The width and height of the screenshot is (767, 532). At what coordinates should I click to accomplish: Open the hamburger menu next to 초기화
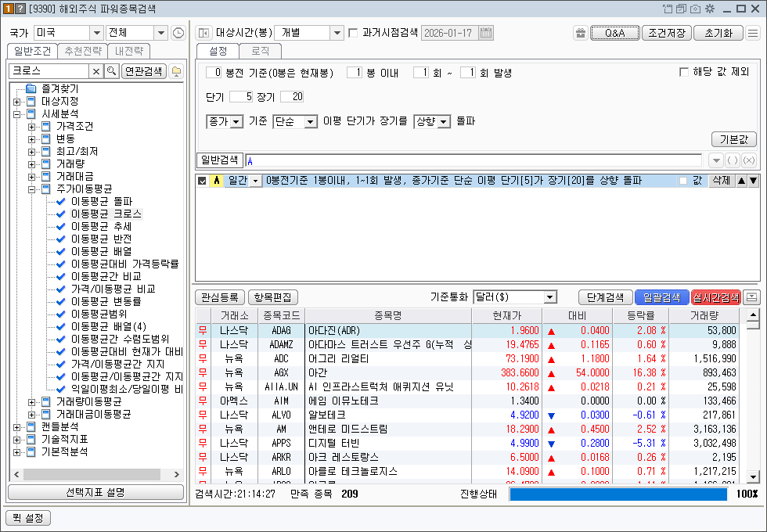click(x=753, y=33)
